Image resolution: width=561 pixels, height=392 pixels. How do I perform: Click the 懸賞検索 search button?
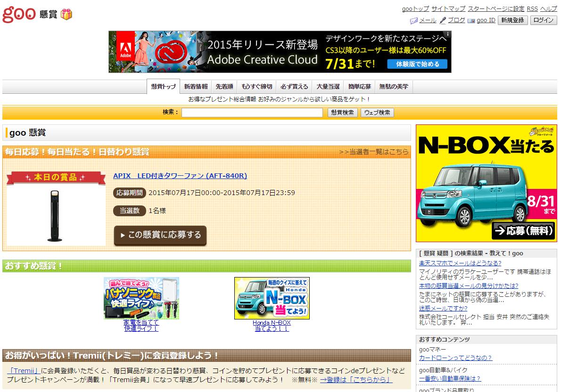click(x=343, y=112)
